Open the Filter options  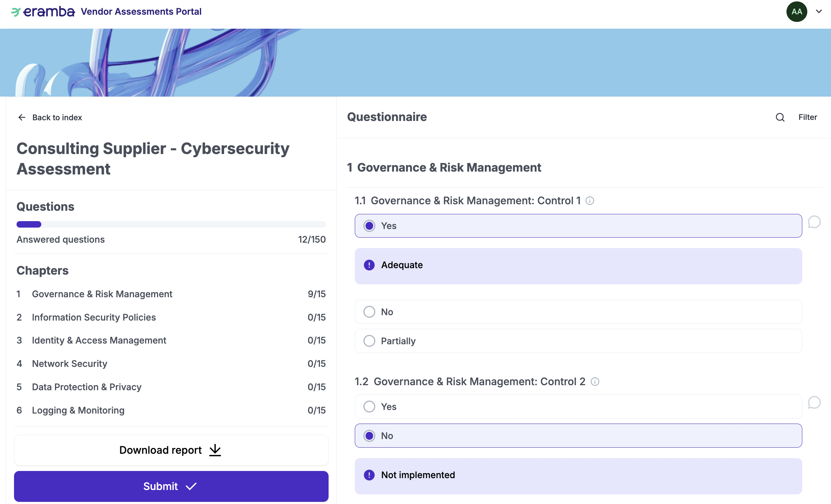click(x=807, y=117)
